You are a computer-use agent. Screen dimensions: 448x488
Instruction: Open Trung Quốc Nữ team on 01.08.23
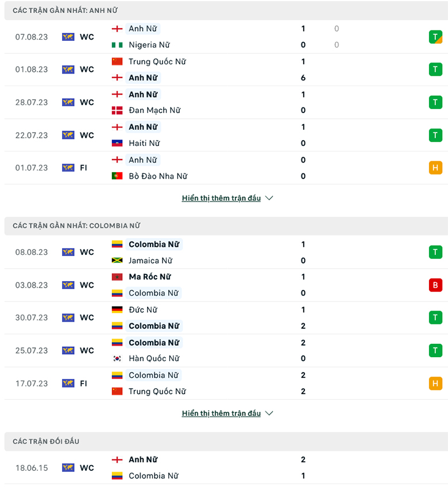pos(157,61)
